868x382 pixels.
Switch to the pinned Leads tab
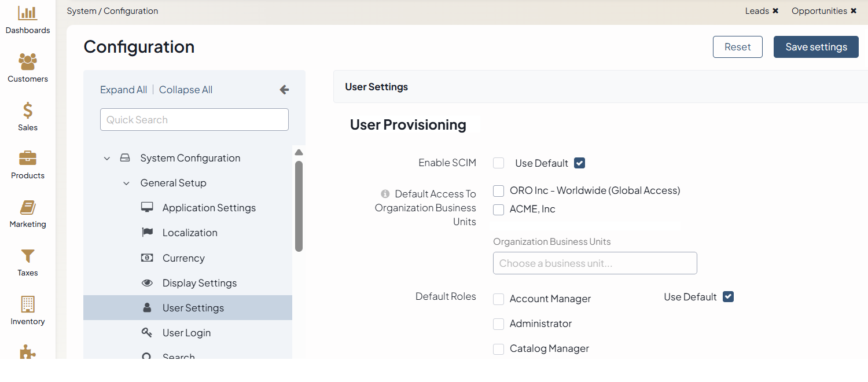pyautogui.click(x=756, y=11)
